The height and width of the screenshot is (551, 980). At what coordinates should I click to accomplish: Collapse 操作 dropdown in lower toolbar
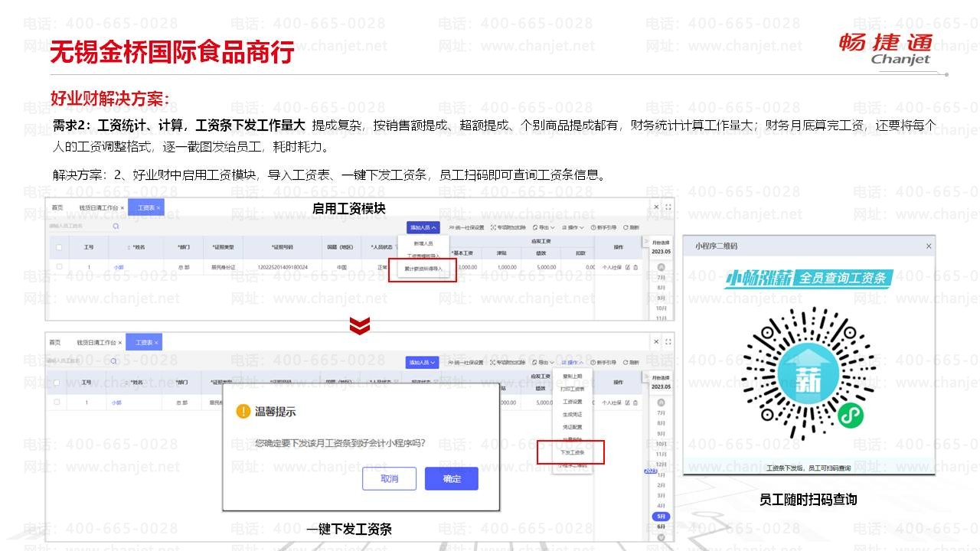click(x=573, y=363)
